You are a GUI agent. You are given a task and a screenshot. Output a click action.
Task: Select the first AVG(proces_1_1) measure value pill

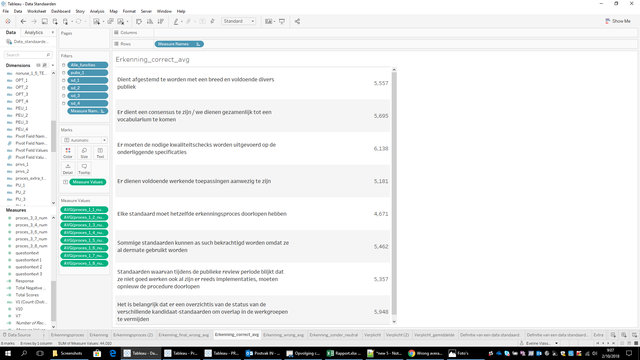click(x=84, y=210)
